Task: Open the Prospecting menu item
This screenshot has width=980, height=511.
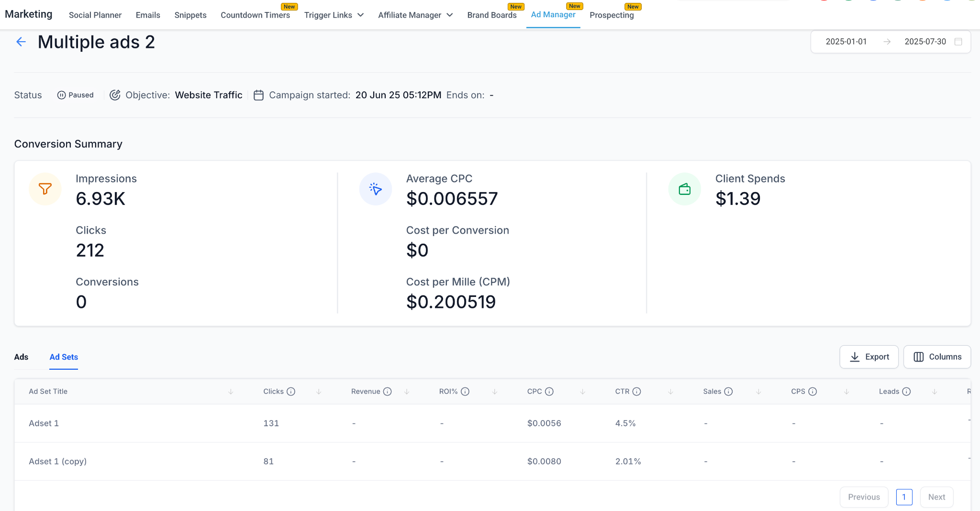Action: click(x=612, y=15)
